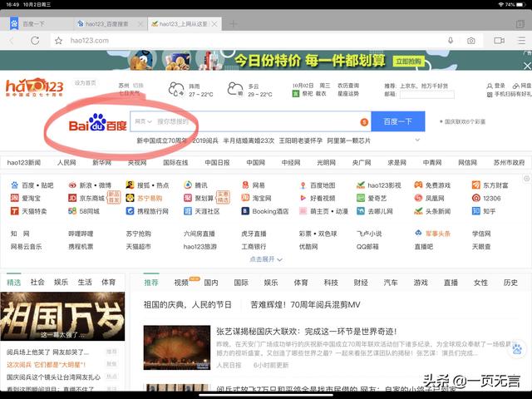The height and width of the screenshot is (399, 532).
Task: Click 星座运势 link
Action: (348, 94)
